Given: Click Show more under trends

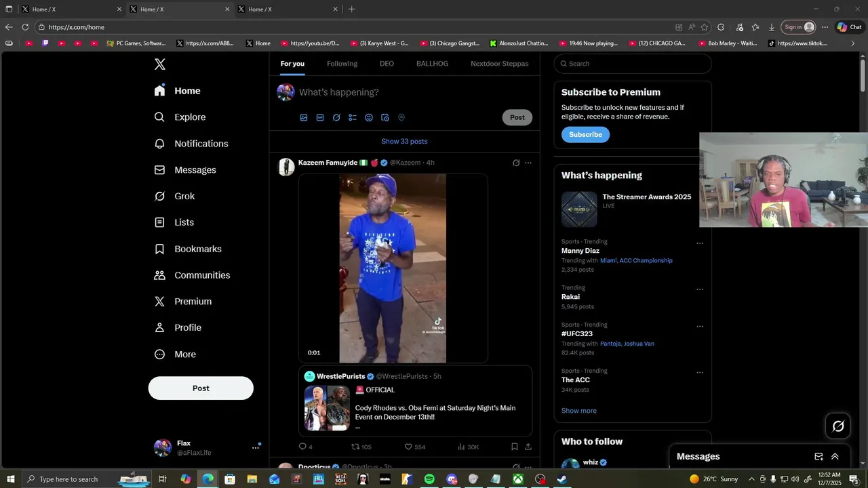Looking at the screenshot, I should point(579,411).
